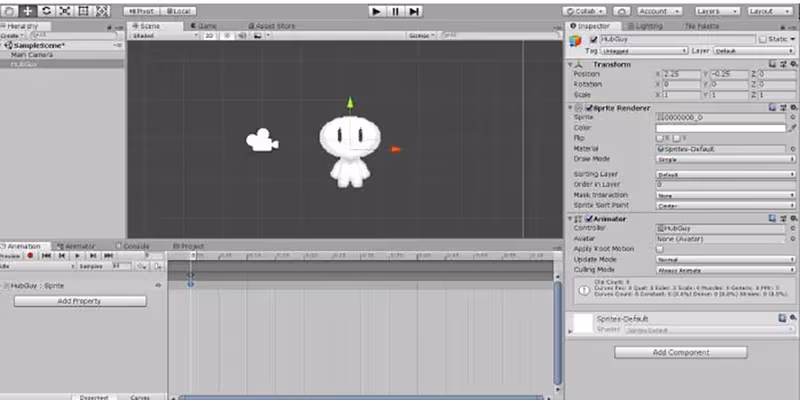
Task: Click the Animation record button
Action: 30,256
